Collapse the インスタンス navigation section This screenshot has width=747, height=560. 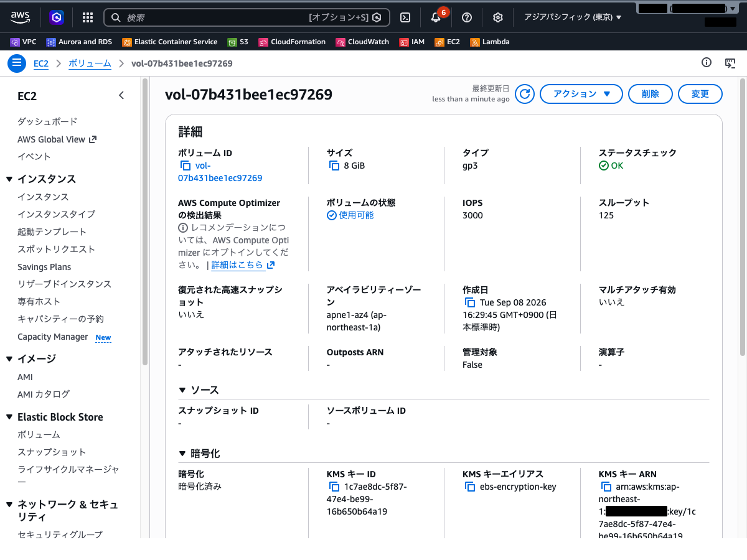[x=9, y=179]
